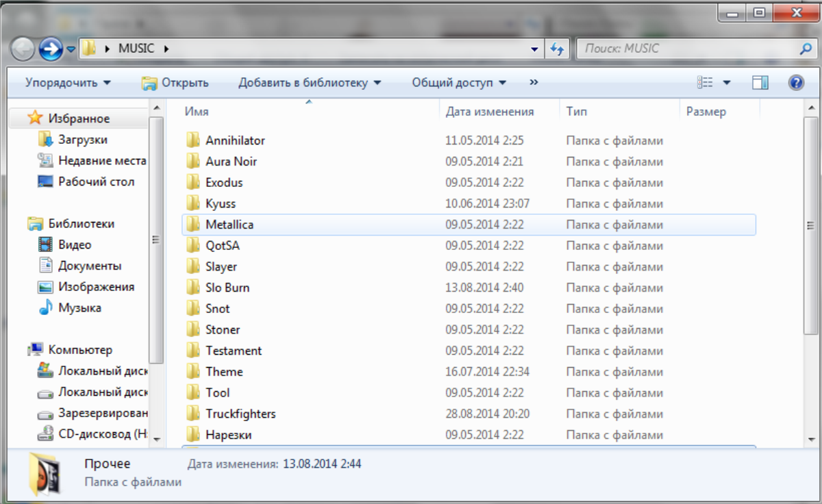
Task: Click file list scrollbar up arrow
Action: 810,109
